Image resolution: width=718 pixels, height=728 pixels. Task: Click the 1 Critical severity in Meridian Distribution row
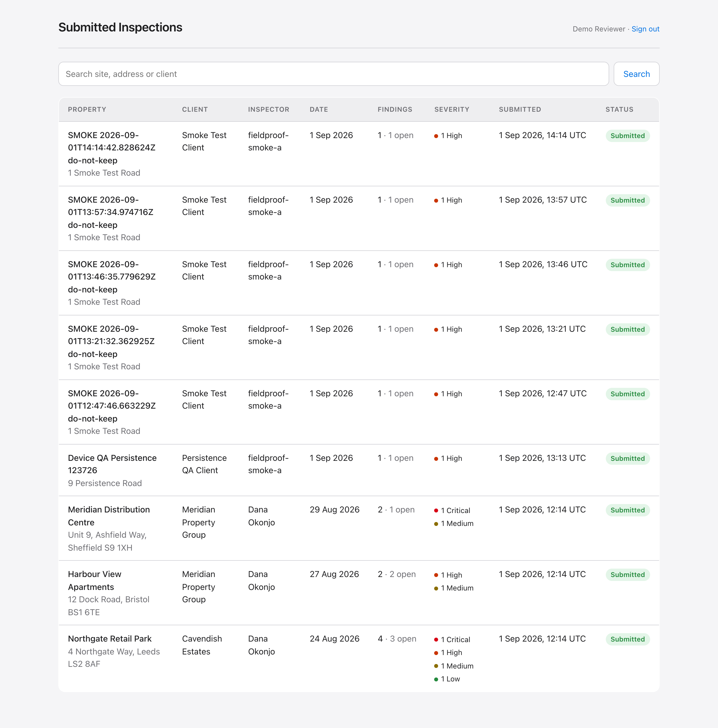coord(452,510)
